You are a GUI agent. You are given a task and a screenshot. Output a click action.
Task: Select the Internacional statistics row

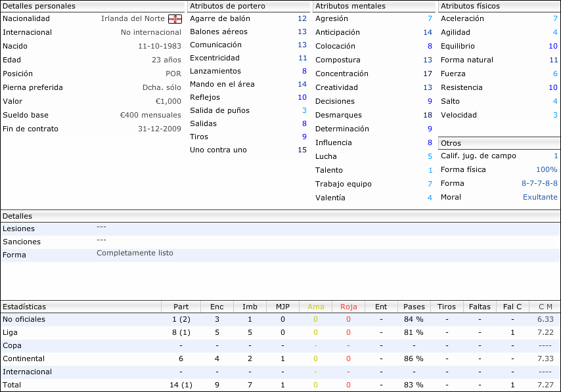tap(280, 372)
